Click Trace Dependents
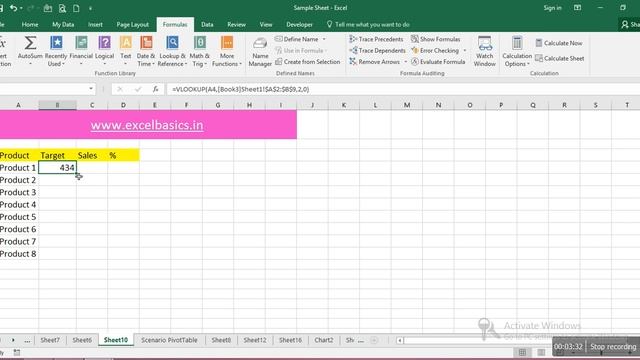This screenshot has height=360, width=640. (378, 51)
